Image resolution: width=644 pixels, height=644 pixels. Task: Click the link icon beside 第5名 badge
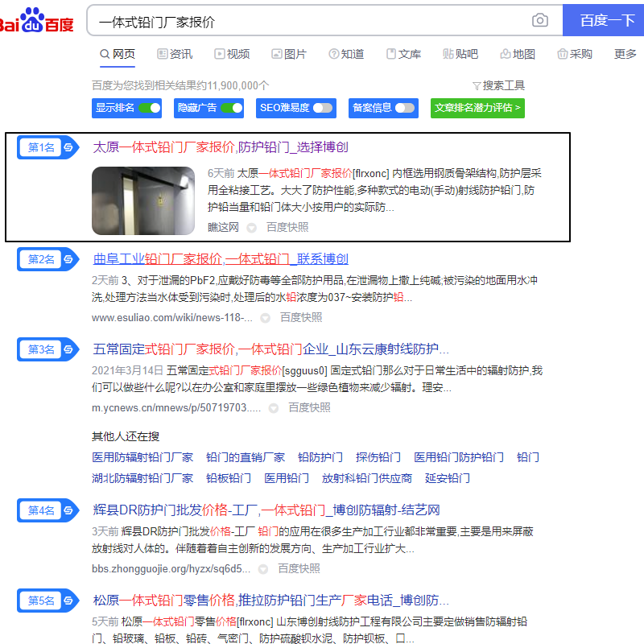click(x=68, y=601)
